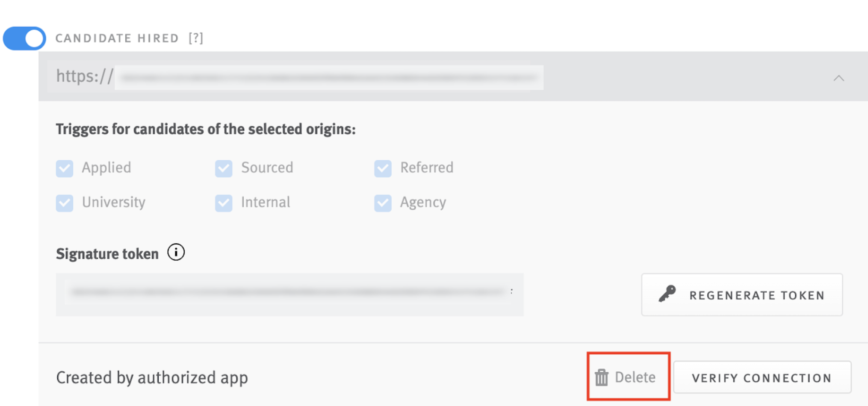
Task: Click the Agency checkbox label text
Action: tap(423, 203)
